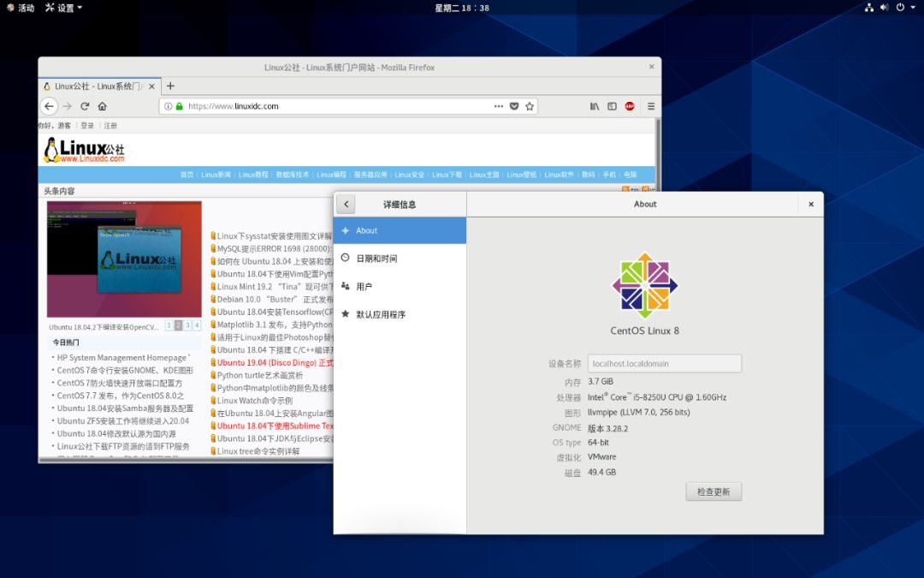The width and height of the screenshot is (924, 578).
Task: Bookmark this page with the star
Action: [530, 106]
